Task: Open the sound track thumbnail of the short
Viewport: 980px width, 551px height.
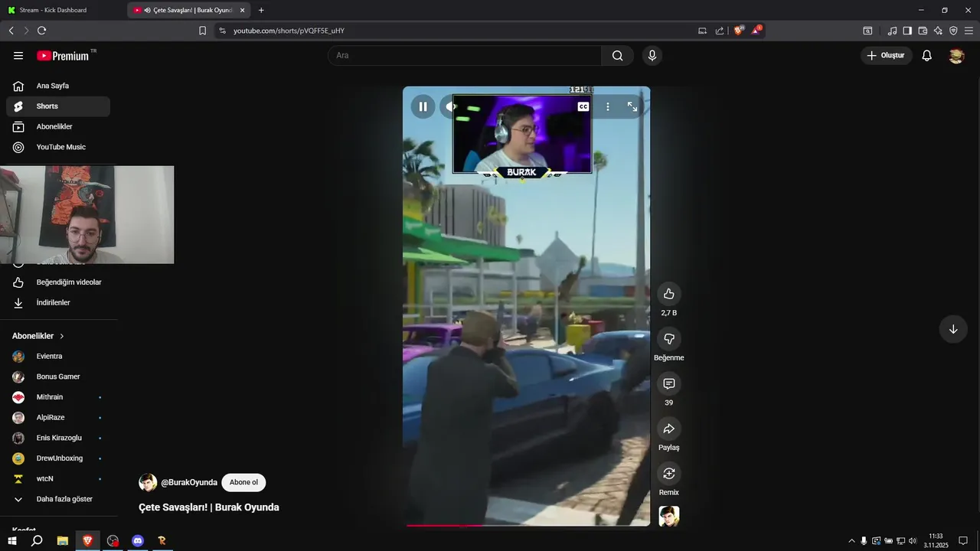Action: tap(669, 517)
